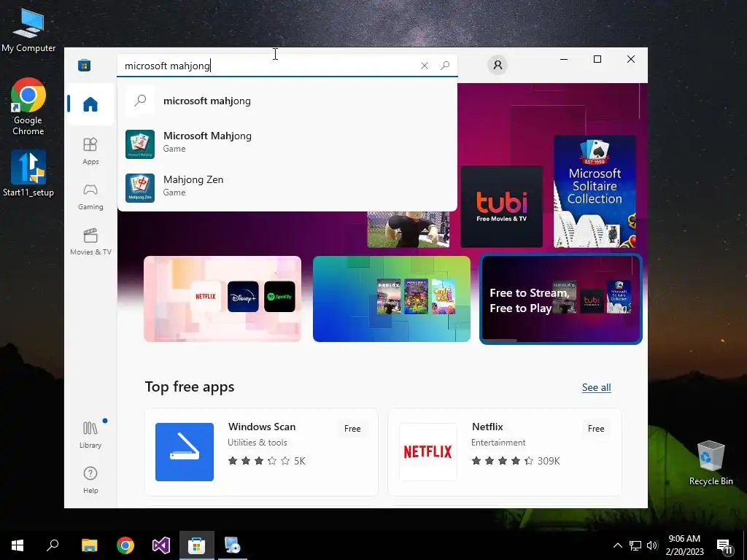
Task: Open the tubi Free Movies & TV tile
Action: tap(501, 206)
